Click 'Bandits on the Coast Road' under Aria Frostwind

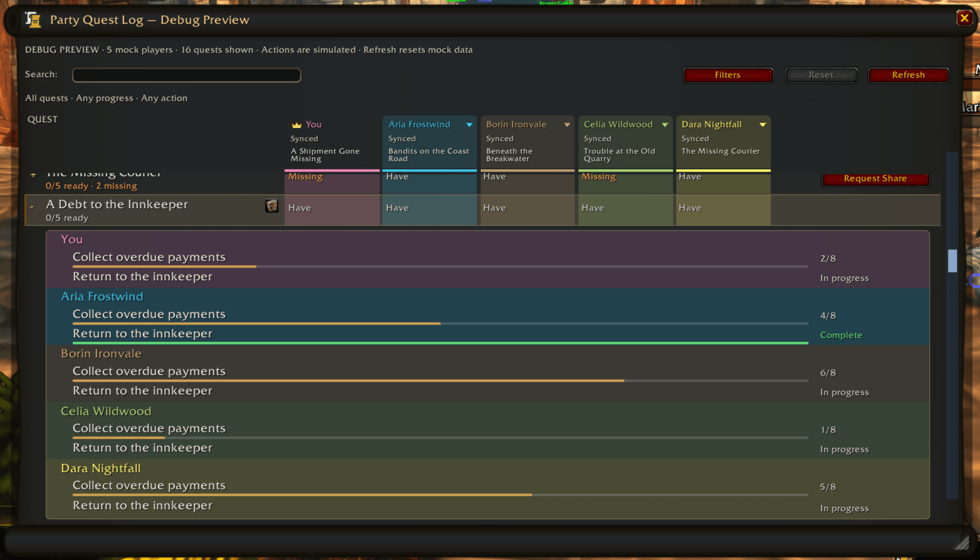point(429,155)
